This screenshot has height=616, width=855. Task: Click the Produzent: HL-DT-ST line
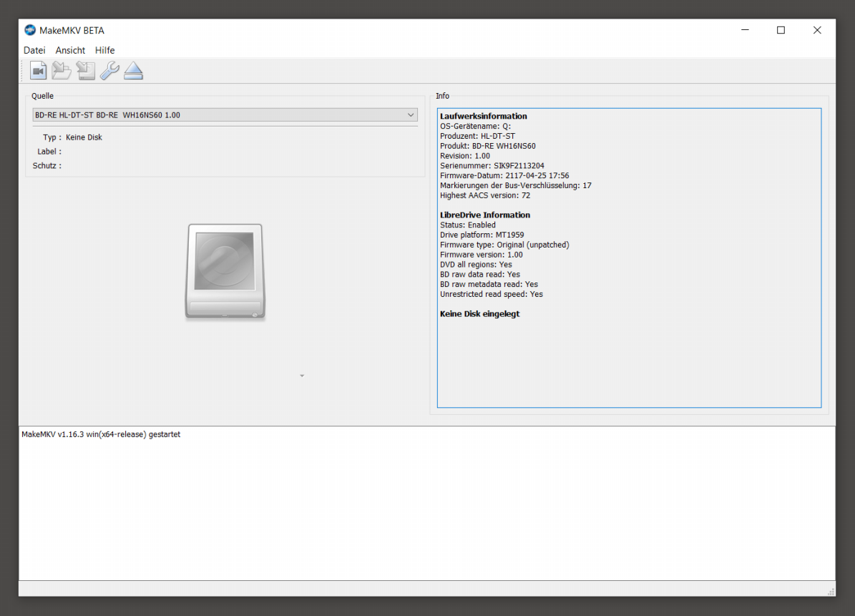[477, 136]
